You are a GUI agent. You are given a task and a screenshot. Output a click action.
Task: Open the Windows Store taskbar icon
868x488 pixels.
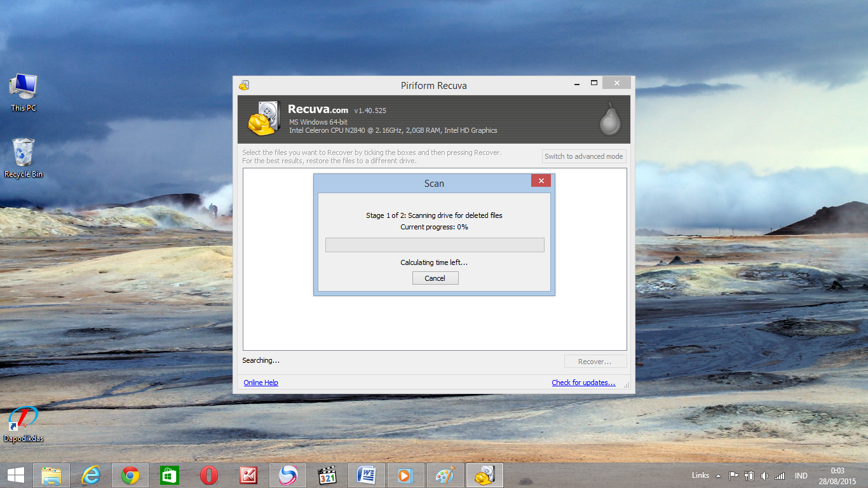pyautogui.click(x=170, y=475)
